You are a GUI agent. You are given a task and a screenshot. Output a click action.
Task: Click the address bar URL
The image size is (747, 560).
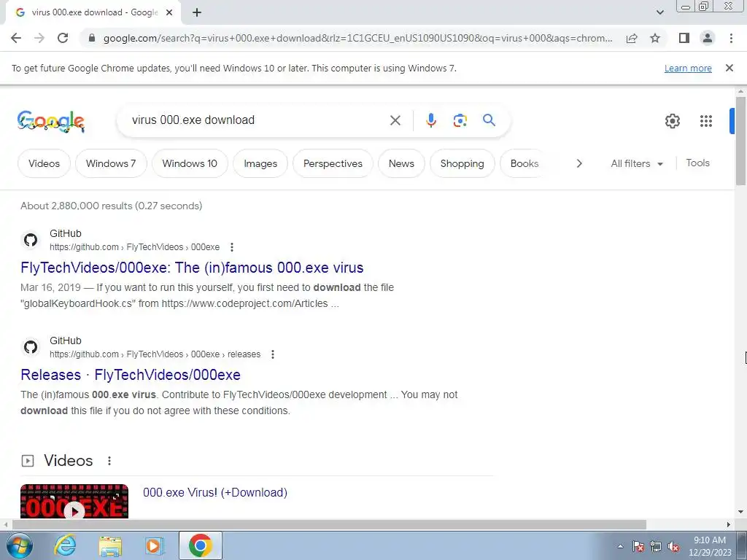pos(357,38)
